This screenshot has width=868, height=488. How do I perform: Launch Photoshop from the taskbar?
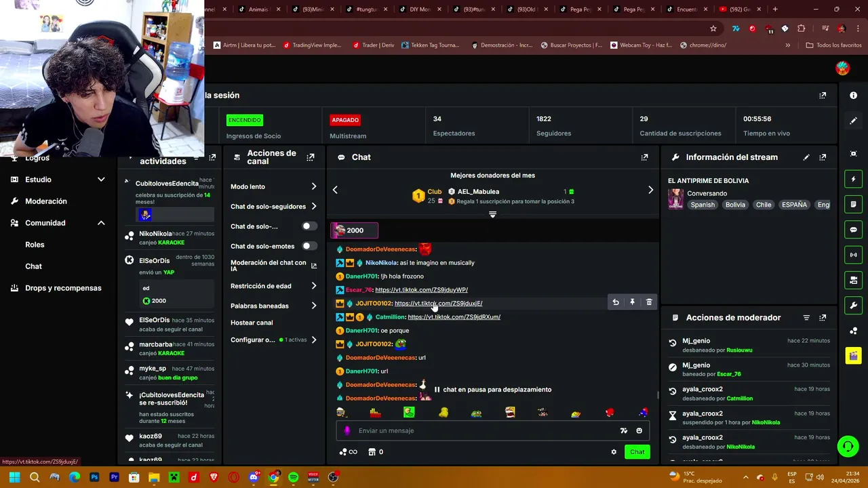[x=94, y=477]
